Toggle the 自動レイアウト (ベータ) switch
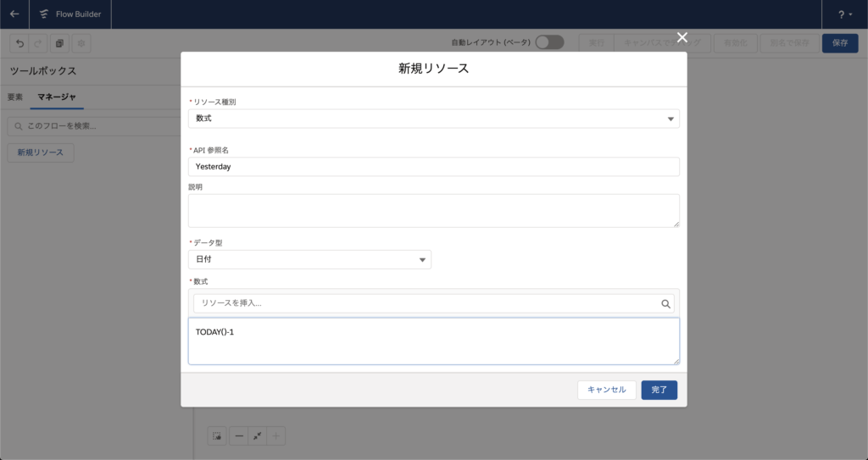Viewport: 868px width, 460px height. tap(549, 42)
